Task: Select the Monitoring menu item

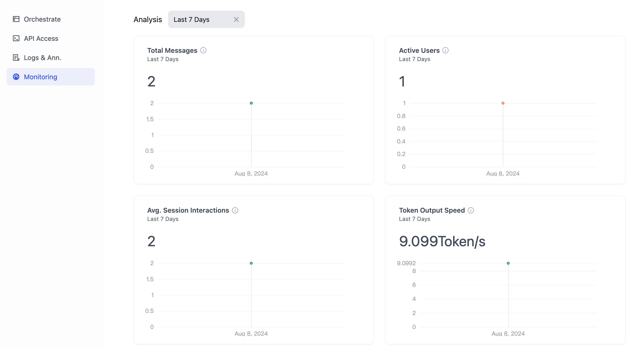Action: pyautogui.click(x=41, y=77)
